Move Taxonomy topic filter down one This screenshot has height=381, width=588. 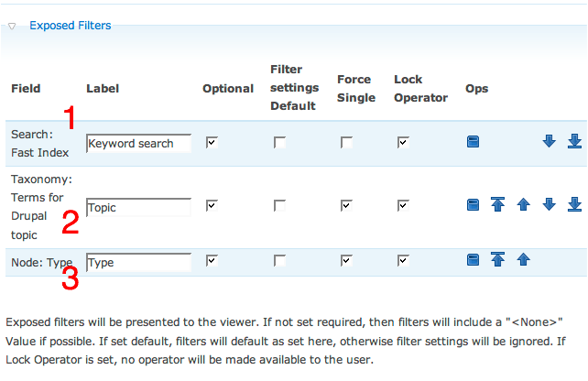[x=549, y=205]
